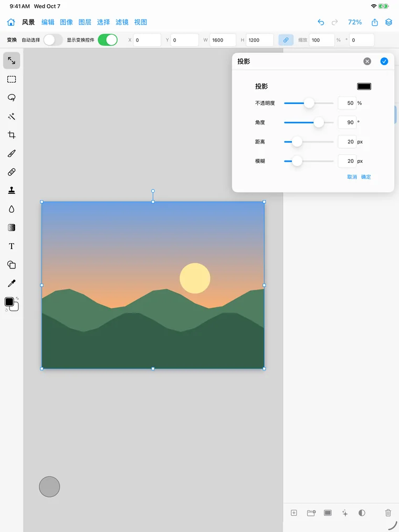This screenshot has width=399, height=532.
Task: Select the Text tool
Action: point(12,246)
